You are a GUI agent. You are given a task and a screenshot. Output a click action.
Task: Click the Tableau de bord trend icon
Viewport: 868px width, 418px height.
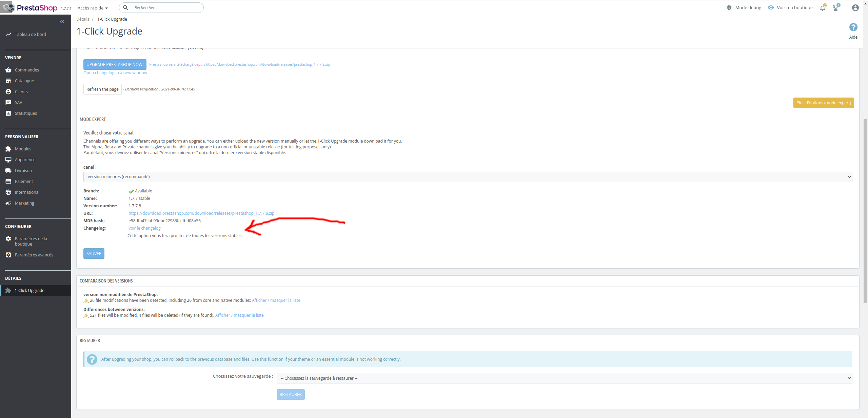(8, 35)
